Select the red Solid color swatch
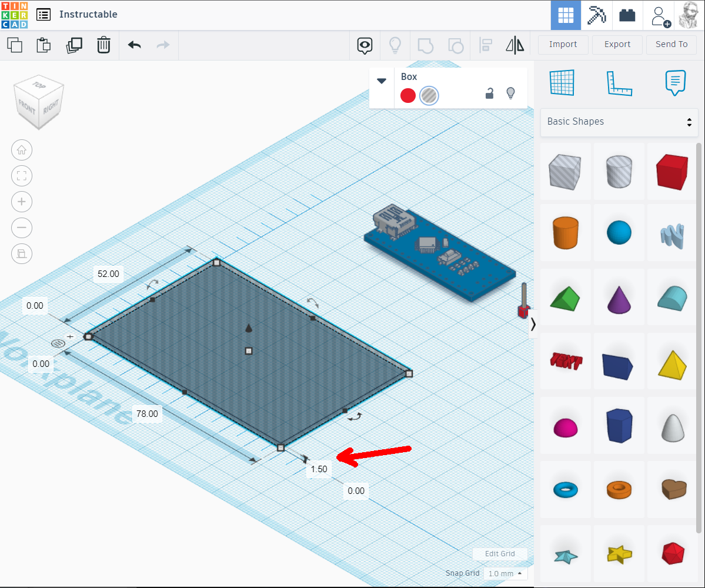Image resolution: width=705 pixels, height=588 pixels. [x=408, y=96]
